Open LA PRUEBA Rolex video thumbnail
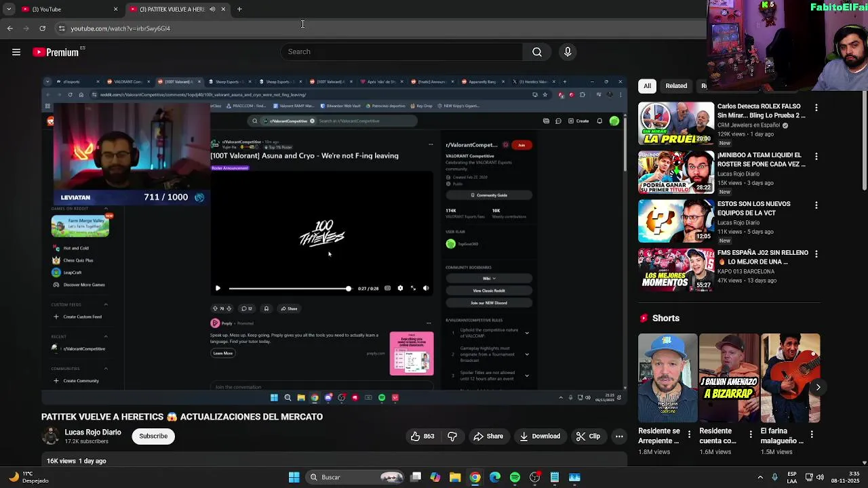Image resolution: width=868 pixels, height=488 pixels. click(x=675, y=123)
